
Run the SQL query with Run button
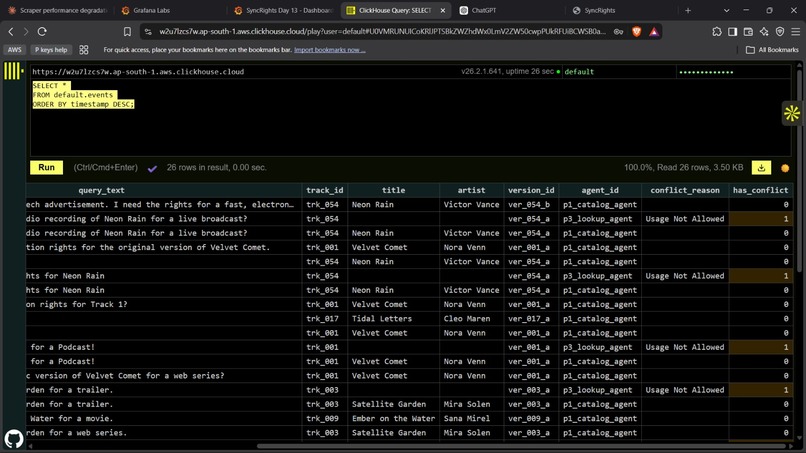[46, 168]
